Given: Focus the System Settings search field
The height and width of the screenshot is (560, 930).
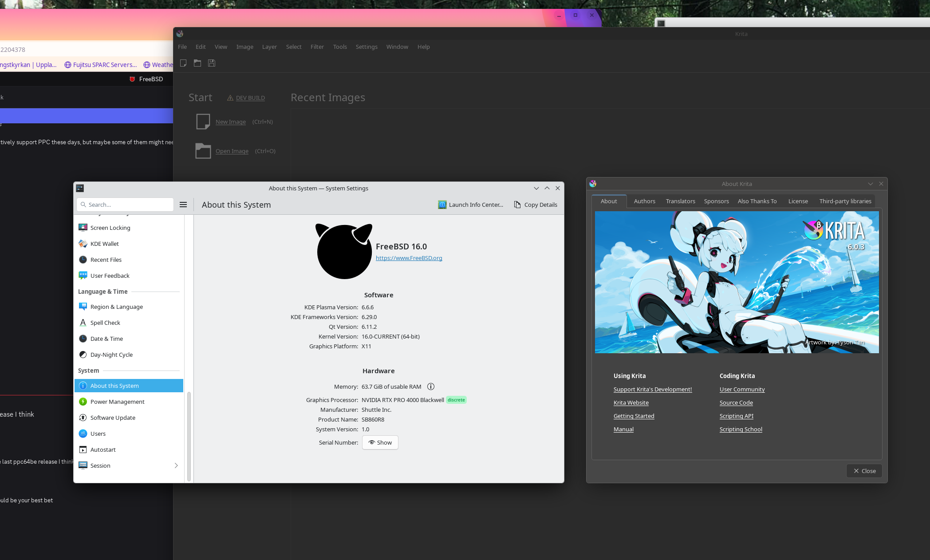Looking at the screenshot, I should 125,205.
